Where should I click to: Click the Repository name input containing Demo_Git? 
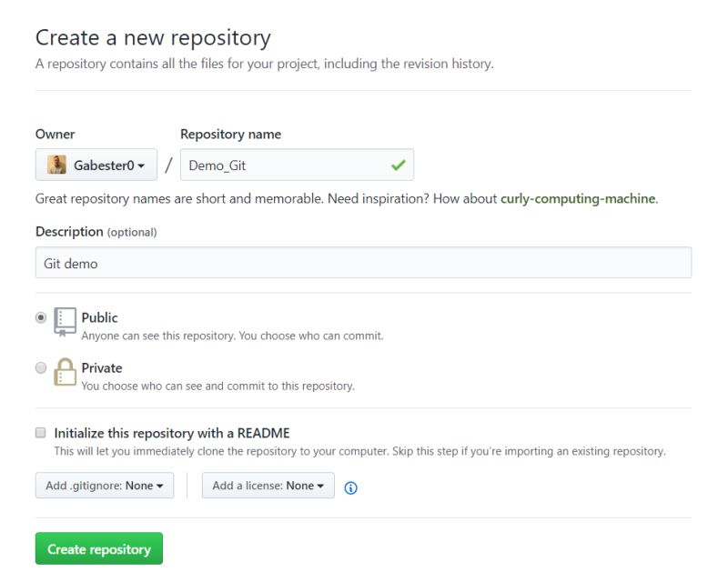(291, 164)
